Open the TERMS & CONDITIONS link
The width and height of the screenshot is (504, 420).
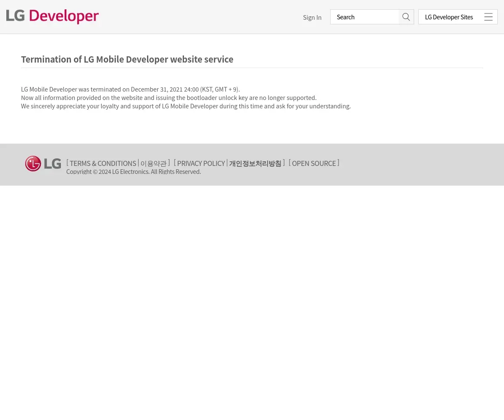coord(103,163)
